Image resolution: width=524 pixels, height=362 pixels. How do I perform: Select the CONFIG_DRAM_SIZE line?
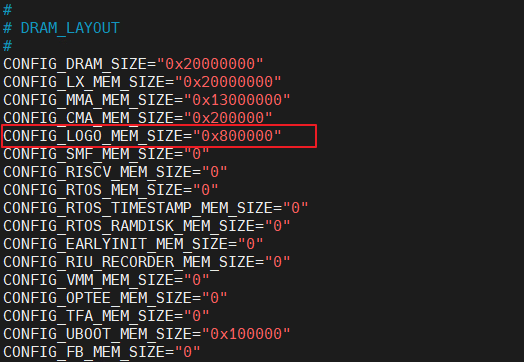coord(133,64)
